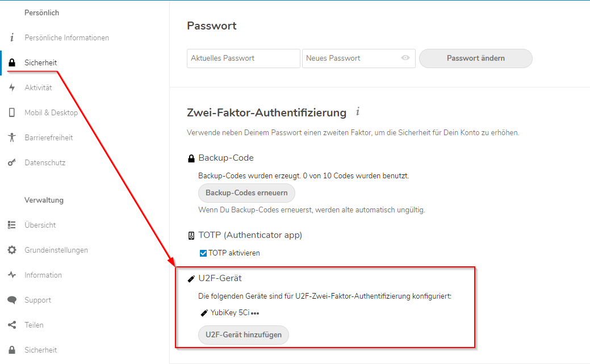
Task: Show the new password with the eye icon
Action: click(405, 58)
